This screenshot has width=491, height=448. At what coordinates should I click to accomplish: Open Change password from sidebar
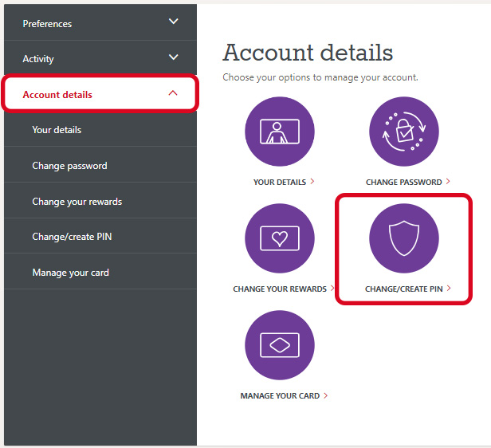(x=69, y=166)
